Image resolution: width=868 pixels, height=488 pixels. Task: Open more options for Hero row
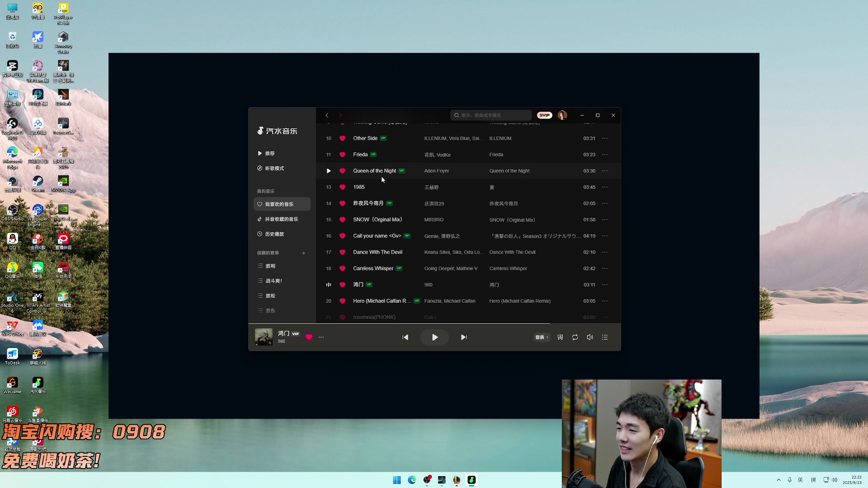(605, 301)
